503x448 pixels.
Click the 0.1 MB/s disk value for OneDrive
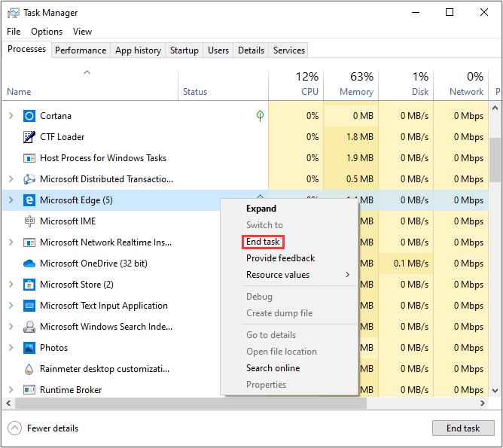[x=411, y=264]
